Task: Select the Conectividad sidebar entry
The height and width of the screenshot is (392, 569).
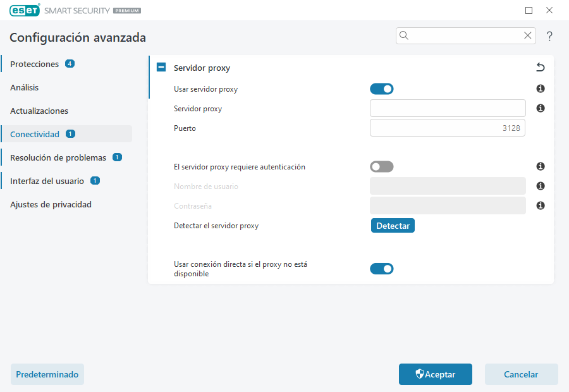Action: pos(36,133)
